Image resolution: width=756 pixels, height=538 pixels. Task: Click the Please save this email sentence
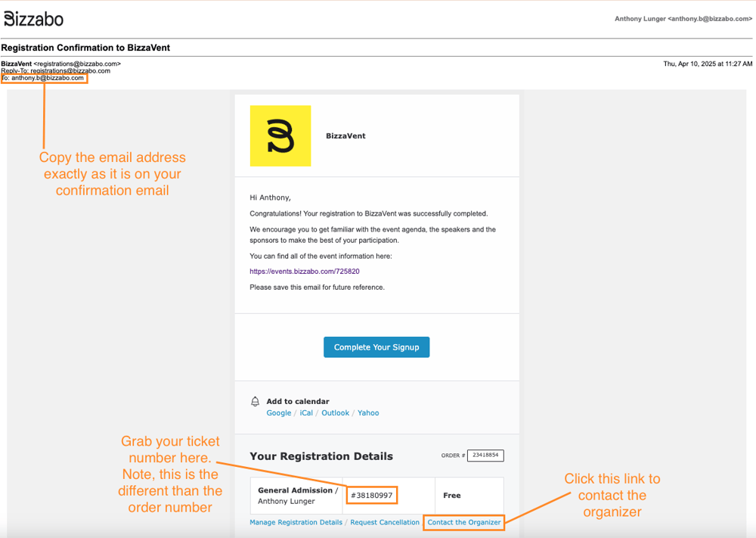tap(318, 288)
